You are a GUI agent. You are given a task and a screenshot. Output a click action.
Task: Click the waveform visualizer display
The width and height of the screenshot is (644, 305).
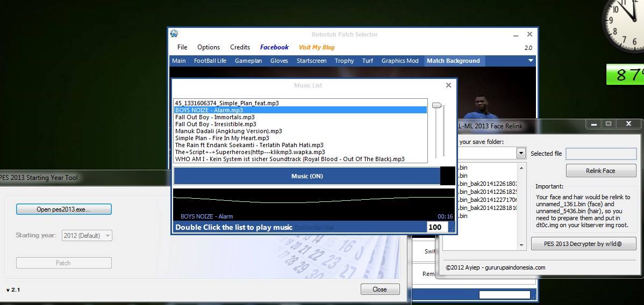click(314, 205)
